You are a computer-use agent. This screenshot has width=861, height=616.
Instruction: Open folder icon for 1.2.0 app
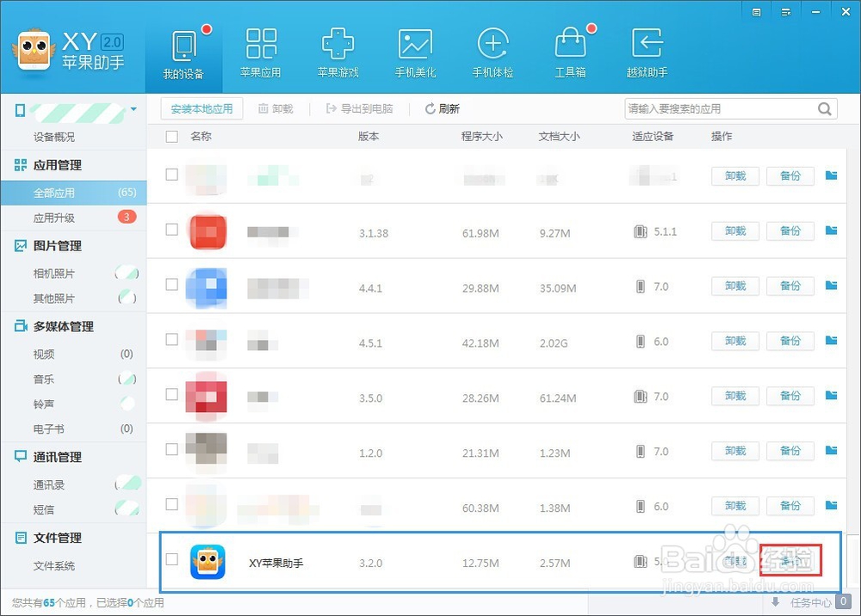[x=832, y=450]
